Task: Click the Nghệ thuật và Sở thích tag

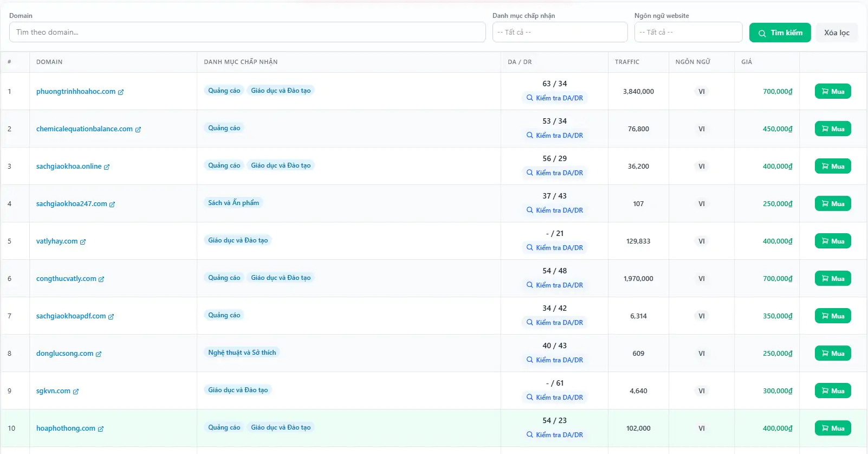Action: [242, 353]
